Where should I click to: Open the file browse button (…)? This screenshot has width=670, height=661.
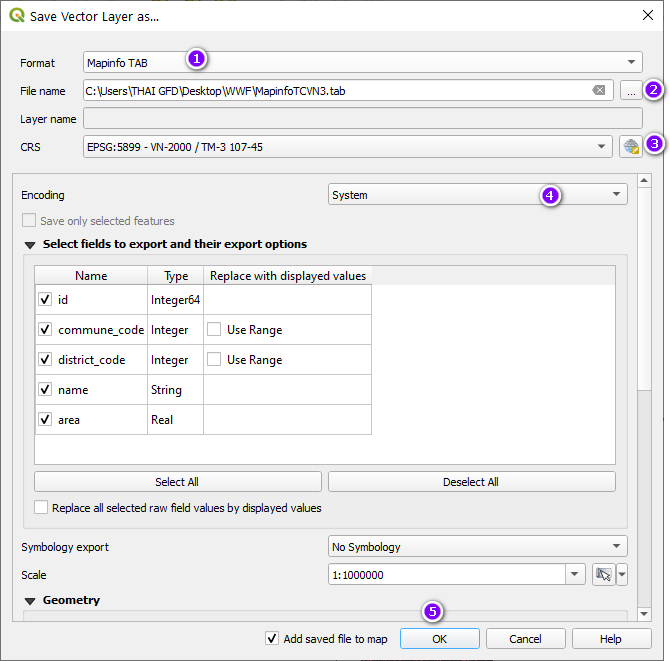[x=631, y=91]
